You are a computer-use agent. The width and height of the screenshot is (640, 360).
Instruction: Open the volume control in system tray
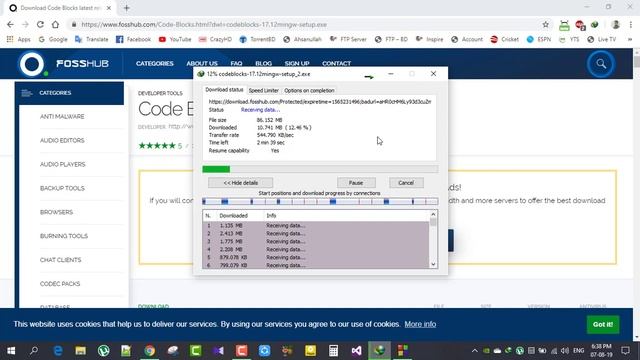point(565,351)
